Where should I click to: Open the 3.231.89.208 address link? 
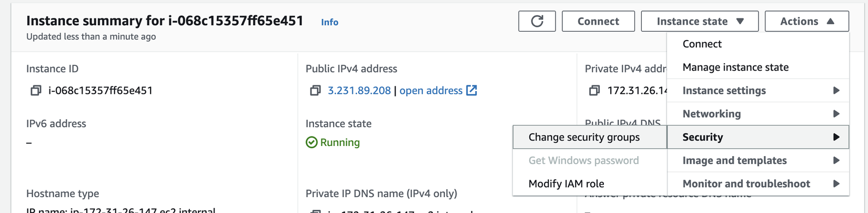(x=359, y=91)
